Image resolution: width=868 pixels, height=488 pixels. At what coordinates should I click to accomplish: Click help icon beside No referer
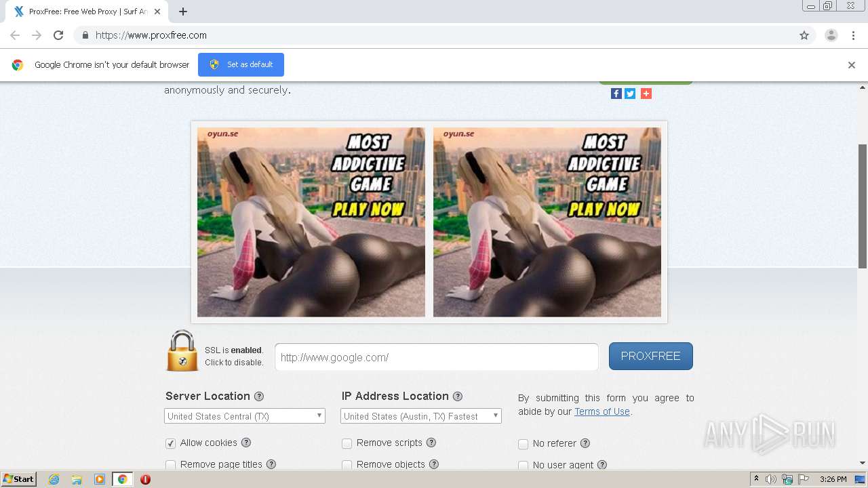coord(585,443)
